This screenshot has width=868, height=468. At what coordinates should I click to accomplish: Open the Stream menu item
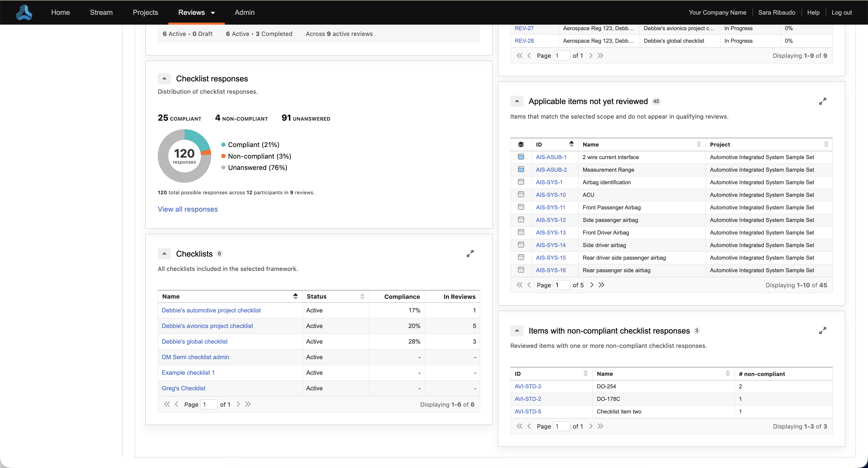[101, 13]
